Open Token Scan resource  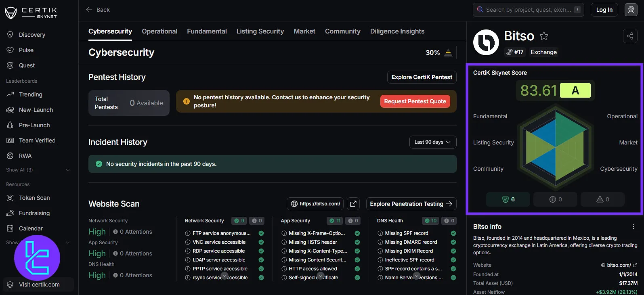pyautogui.click(x=34, y=198)
